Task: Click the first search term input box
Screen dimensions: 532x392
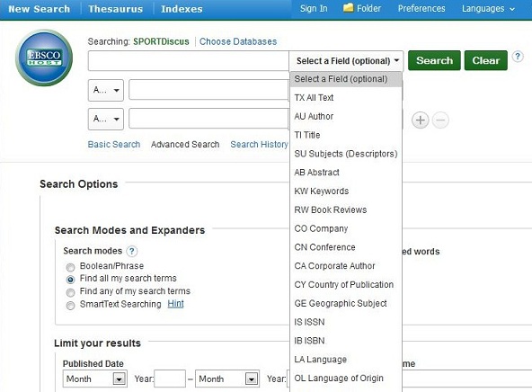Action: tap(189, 61)
